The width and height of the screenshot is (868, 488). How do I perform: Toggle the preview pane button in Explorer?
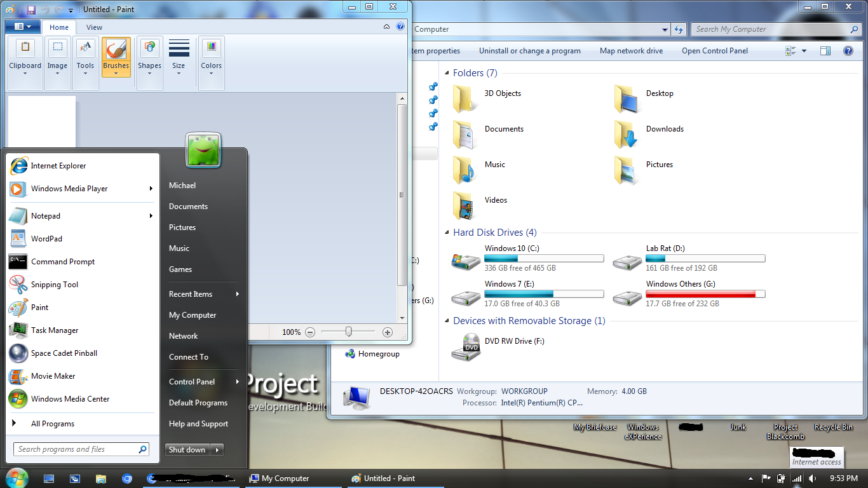tap(825, 51)
